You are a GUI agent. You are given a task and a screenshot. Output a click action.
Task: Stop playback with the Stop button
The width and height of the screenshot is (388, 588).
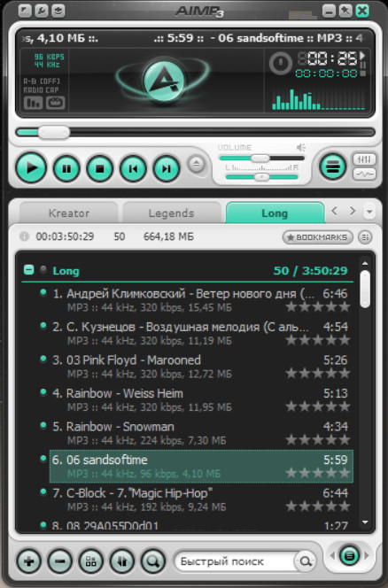99,169
